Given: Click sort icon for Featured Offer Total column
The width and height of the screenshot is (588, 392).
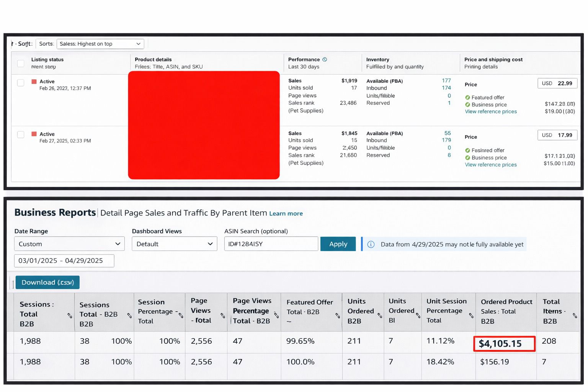Looking at the screenshot, I should tap(337, 315).
